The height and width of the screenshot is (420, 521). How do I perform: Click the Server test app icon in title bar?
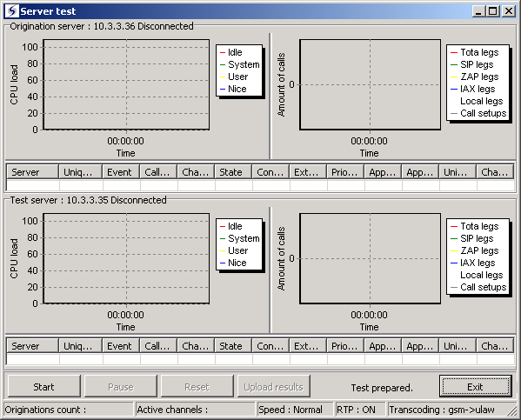12,11
